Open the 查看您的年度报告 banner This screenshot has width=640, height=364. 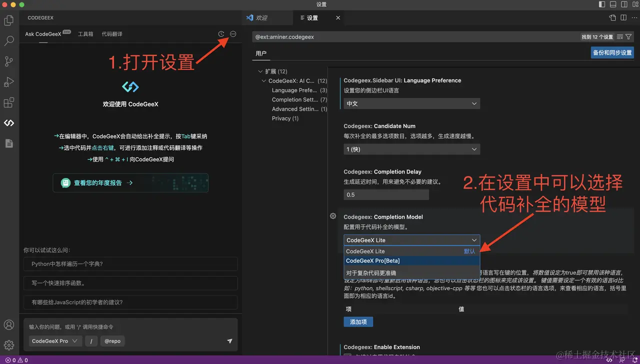pos(130,183)
